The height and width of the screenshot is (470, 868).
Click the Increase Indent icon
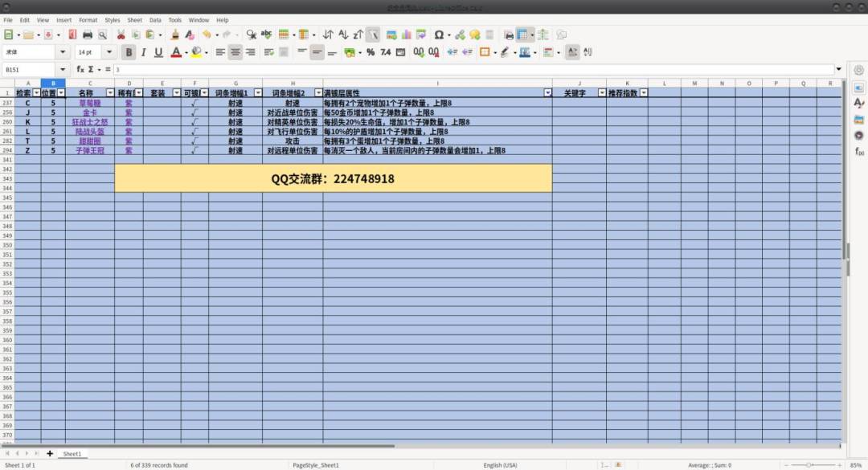coord(452,52)
